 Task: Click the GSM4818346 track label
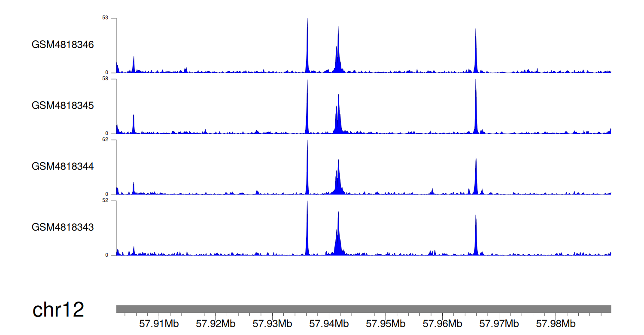point(63,45)
